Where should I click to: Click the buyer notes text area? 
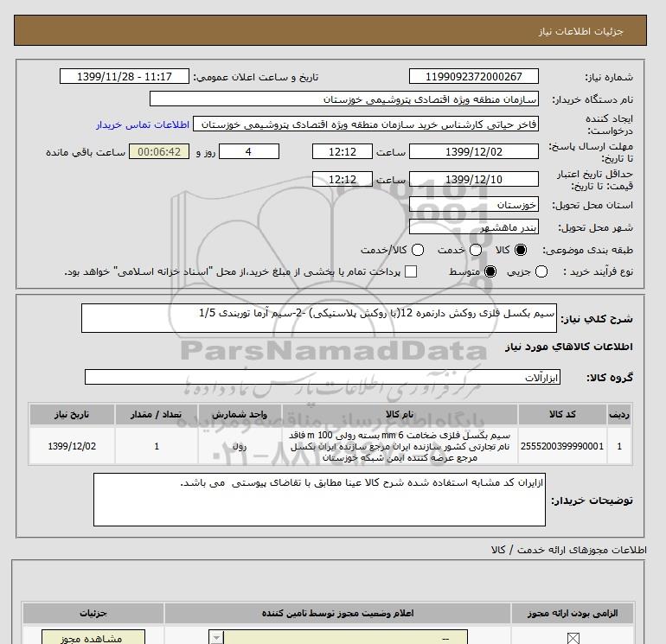319,500
